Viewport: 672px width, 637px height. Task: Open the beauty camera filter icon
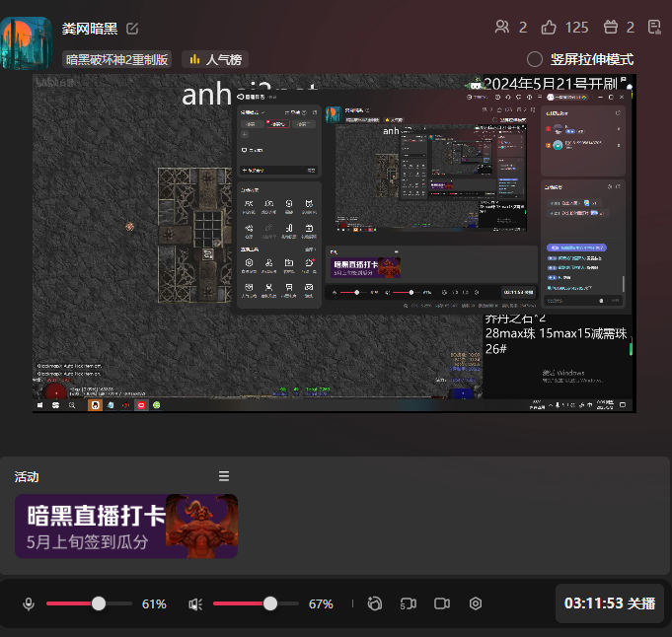(x=375, y=603)
